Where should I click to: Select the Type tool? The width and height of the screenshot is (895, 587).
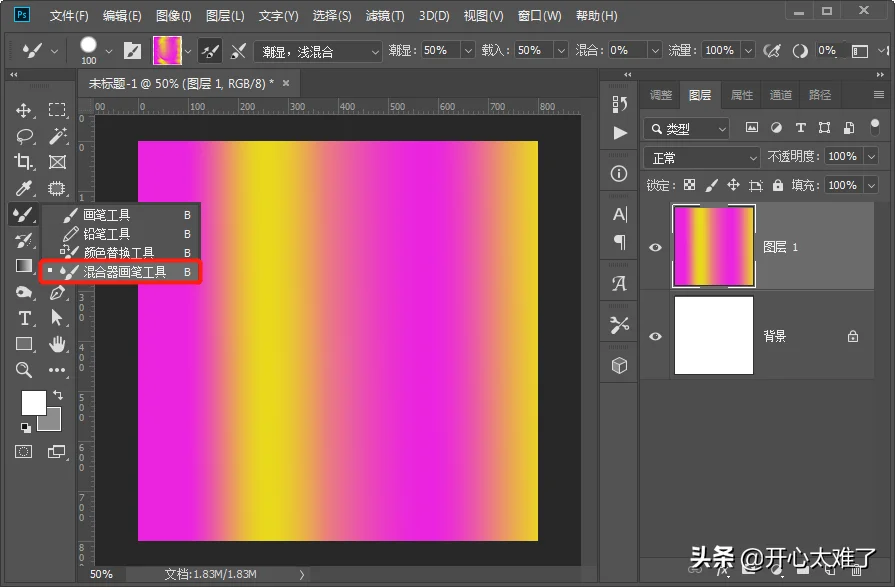click(x=25, y=318)
